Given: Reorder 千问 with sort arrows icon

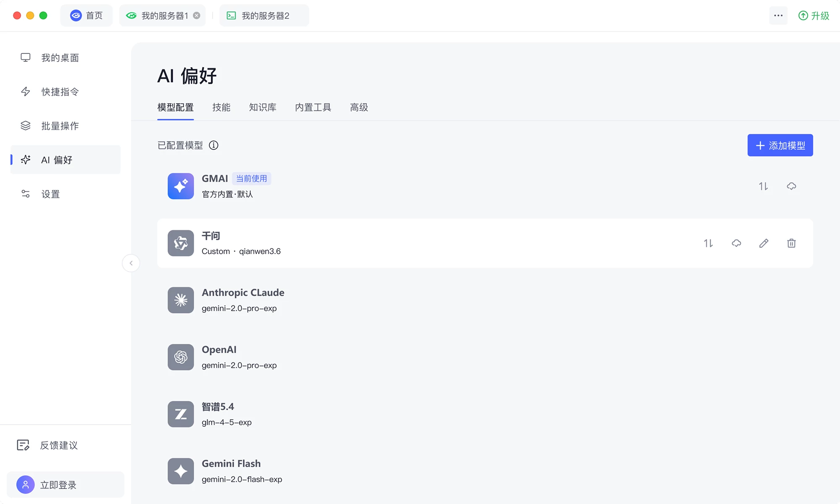Looking at the screenshot, I should 708,243.
